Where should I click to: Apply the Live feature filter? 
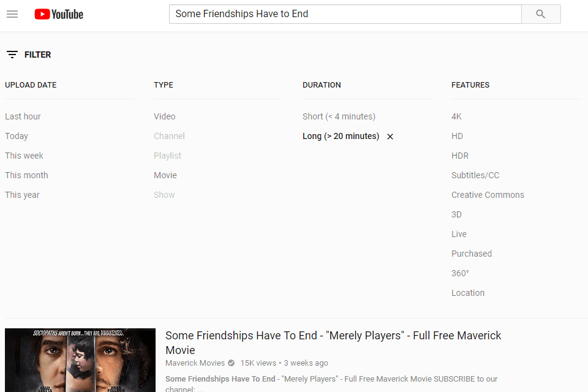[459, 234]
